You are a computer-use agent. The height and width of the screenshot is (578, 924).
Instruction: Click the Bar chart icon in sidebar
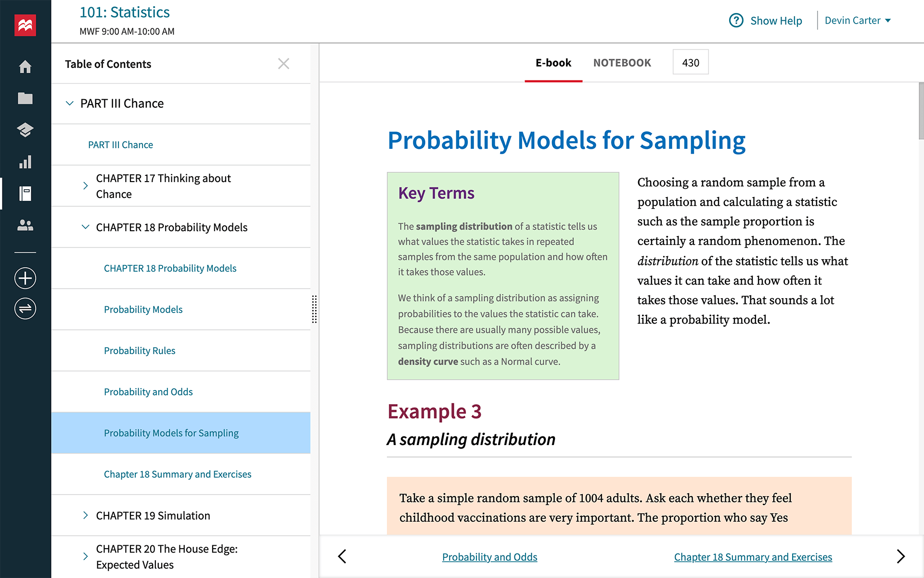[26, 161]
